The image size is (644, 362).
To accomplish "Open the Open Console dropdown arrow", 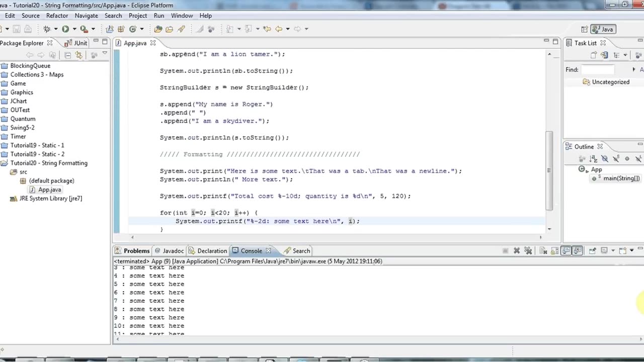I will (632, 250).
